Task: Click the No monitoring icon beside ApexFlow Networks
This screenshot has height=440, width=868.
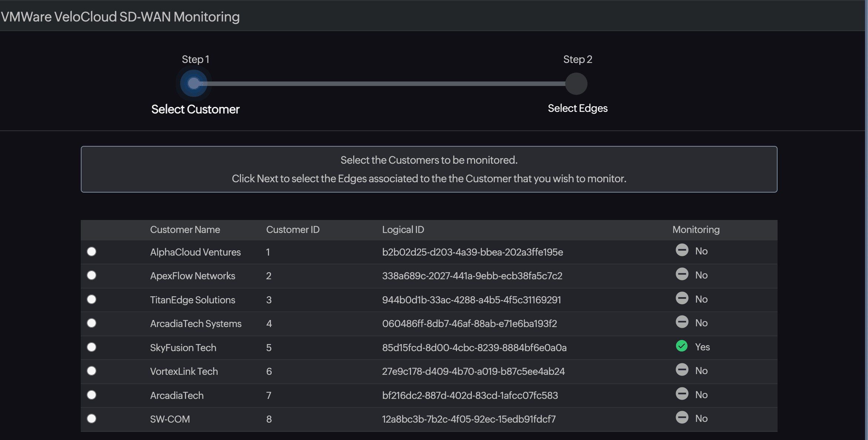Action: coord(682,274)
